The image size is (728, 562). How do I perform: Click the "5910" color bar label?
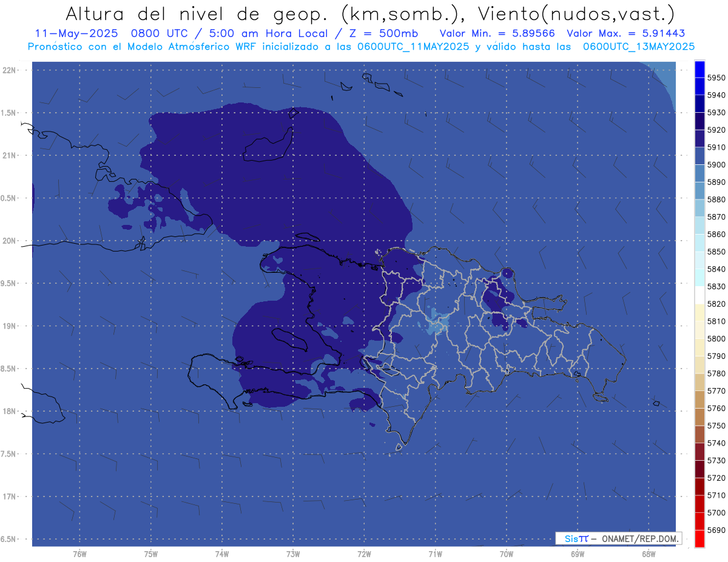(716, 147)
